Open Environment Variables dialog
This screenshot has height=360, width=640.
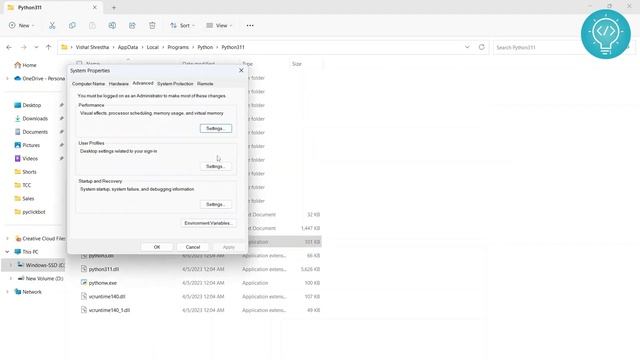click(x=208, y=223)
